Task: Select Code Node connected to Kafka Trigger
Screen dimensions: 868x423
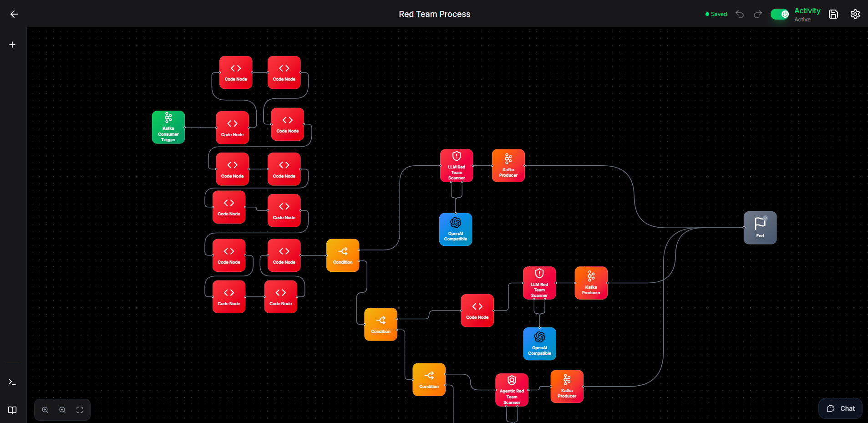Action: click(233, 127)
